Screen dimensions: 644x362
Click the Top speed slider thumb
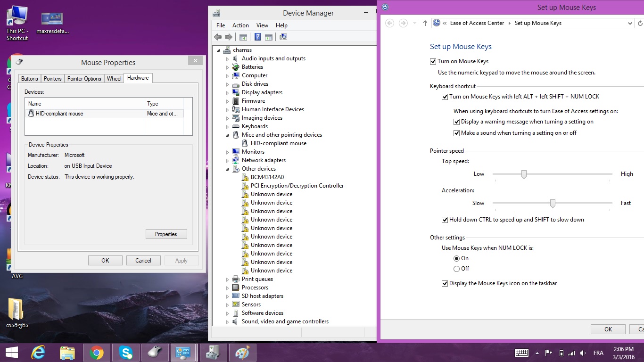pyautogui.click(x=524, y=174)
